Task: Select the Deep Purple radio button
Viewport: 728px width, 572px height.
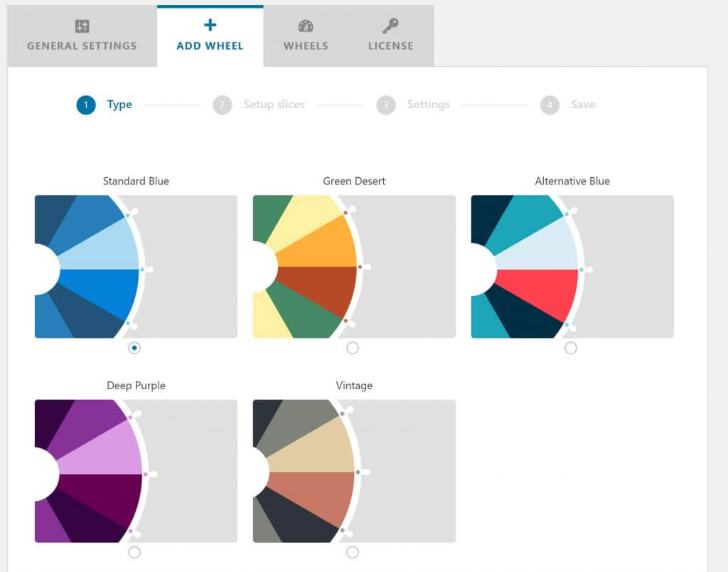Action: pos(136,551)
